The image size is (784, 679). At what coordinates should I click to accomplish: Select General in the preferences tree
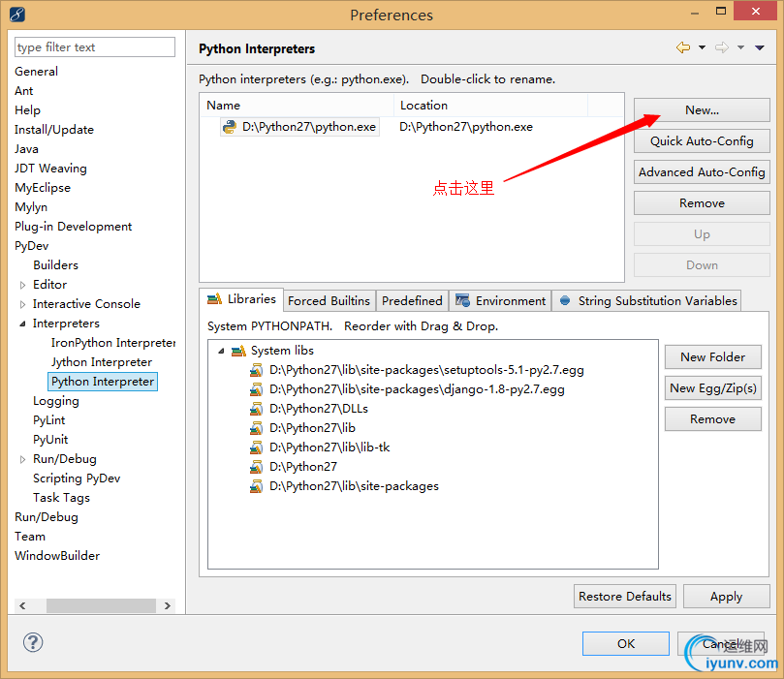point(36,72)
